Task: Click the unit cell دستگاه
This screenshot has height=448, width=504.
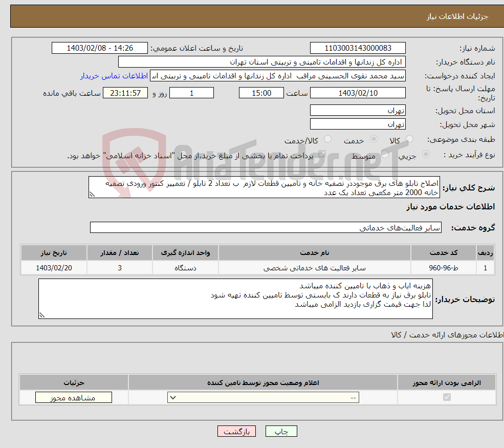Action: tap(185, 268)
